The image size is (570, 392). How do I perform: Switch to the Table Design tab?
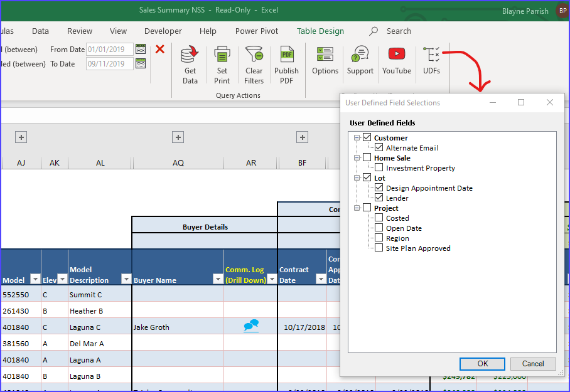pos(321,31)
